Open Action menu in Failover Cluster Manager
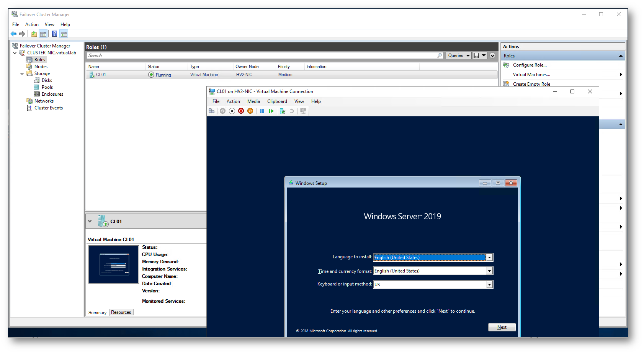 tap(32, 24)
